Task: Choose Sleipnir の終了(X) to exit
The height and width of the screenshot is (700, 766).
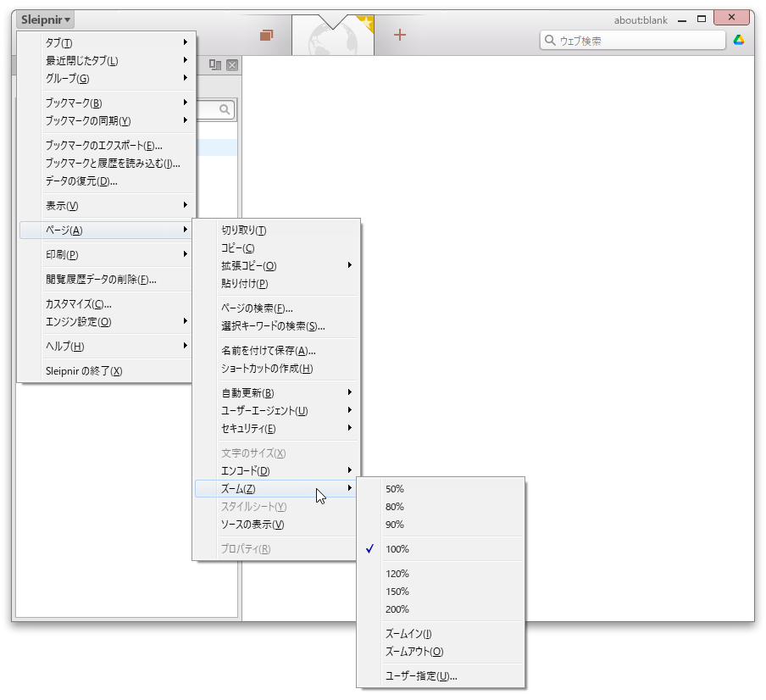Action: 107,371
